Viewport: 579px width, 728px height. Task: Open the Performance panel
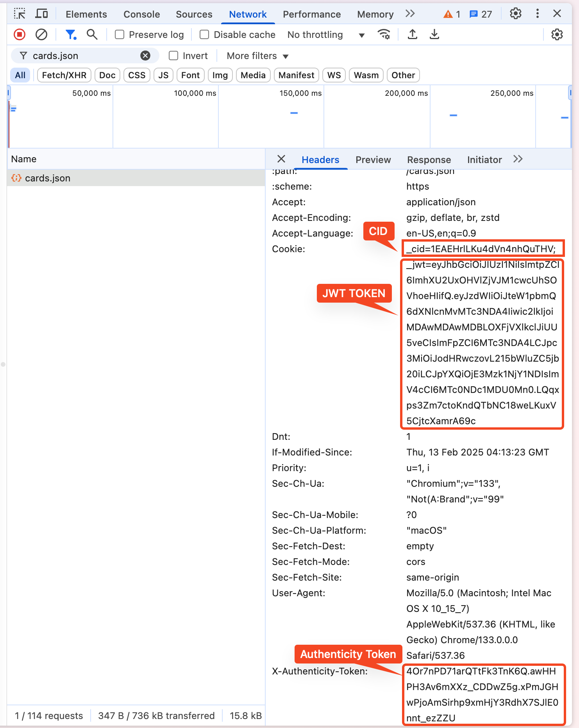click(x=312, y=14)
